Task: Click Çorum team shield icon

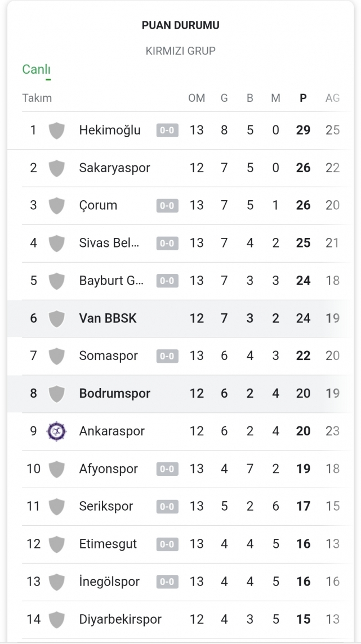Action: click(56, 205)
